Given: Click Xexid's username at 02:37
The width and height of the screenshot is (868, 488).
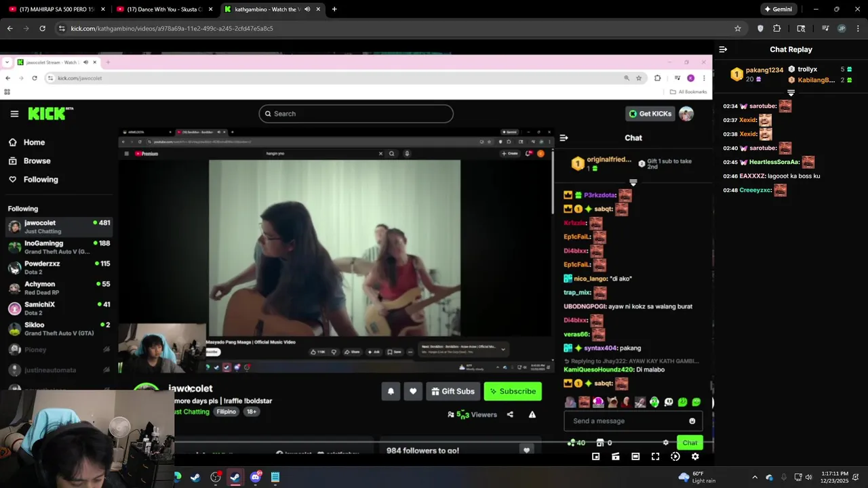Looking at the screenshot, I should click(748, 120).
